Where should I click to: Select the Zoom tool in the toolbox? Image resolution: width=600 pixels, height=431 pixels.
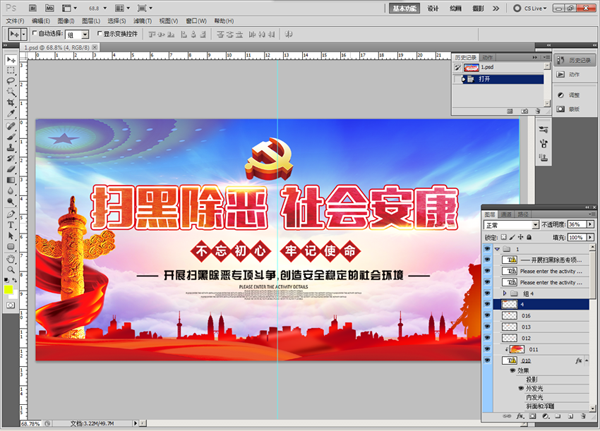click(x=11, y=269)
